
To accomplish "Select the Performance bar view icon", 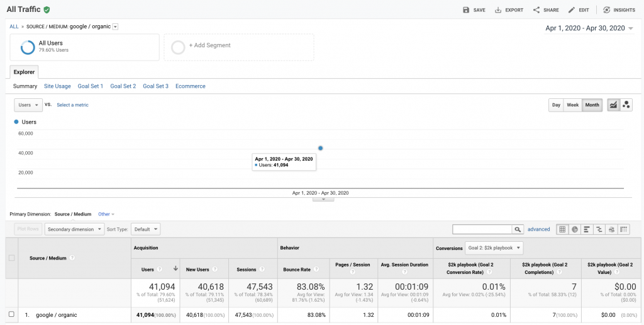I will pyautogui.click(x=587, y=229).
